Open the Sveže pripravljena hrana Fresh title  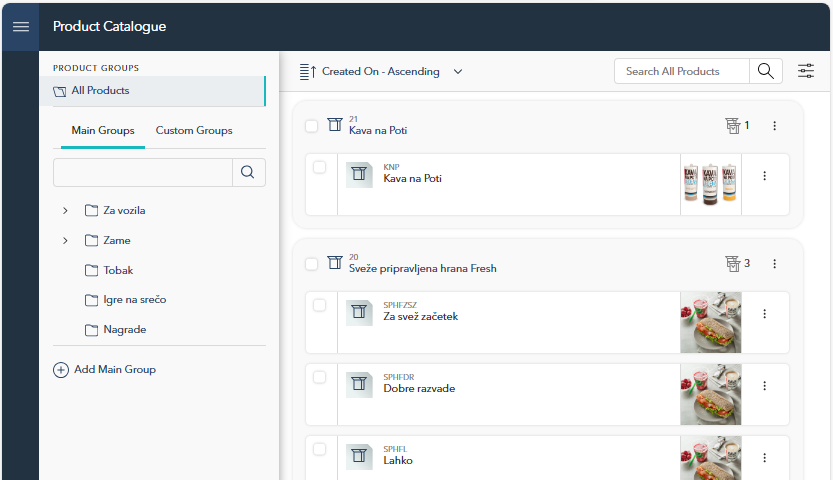[423, 269]
